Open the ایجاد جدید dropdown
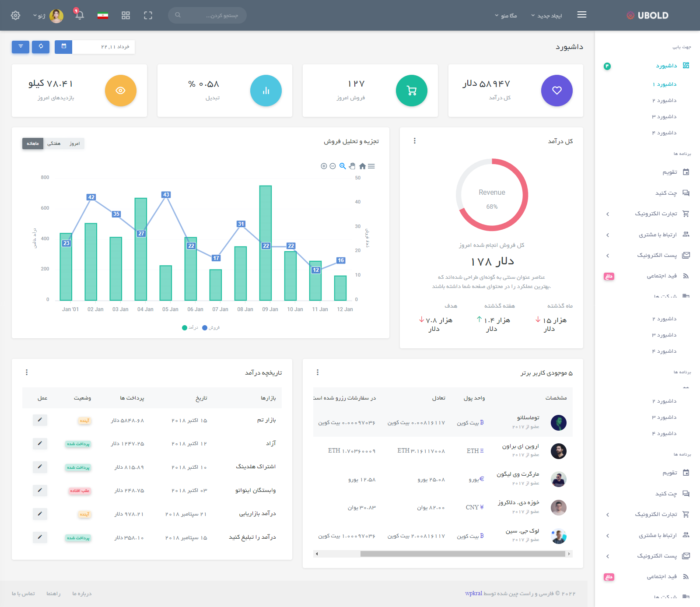This screenshot has height=607, width=700. [x=546, y=16]
